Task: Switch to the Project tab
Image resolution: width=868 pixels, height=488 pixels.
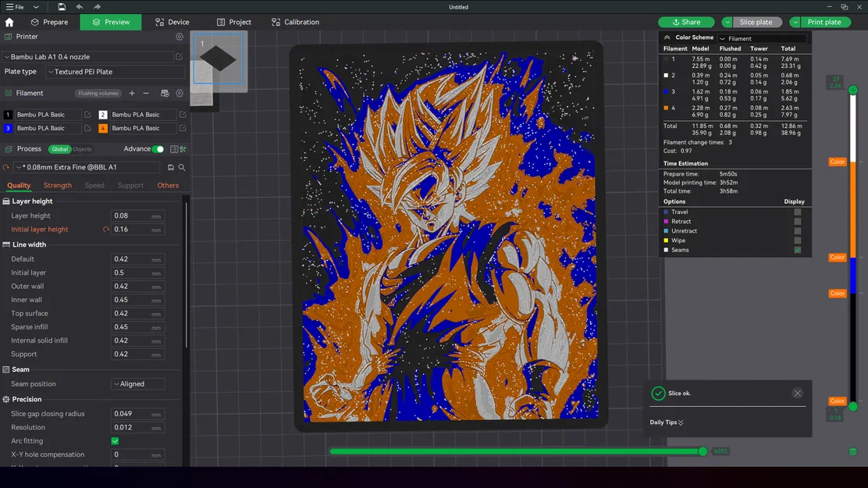Action: point(234,22)
